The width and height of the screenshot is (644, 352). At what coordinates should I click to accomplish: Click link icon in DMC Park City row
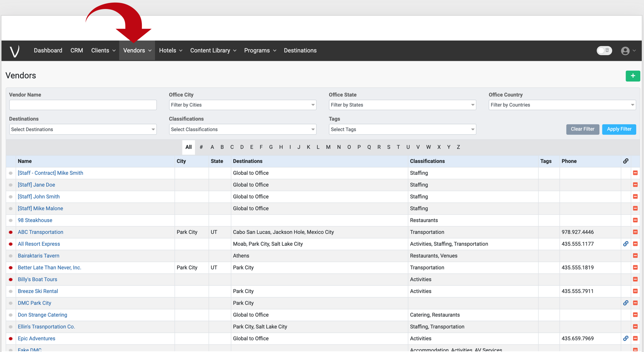(x=626, y=303)
